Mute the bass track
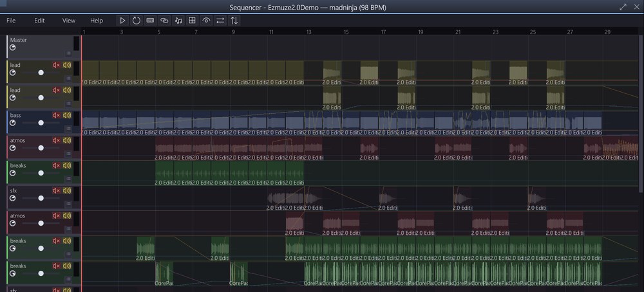 pyautogui.click(x=56, y=115)
